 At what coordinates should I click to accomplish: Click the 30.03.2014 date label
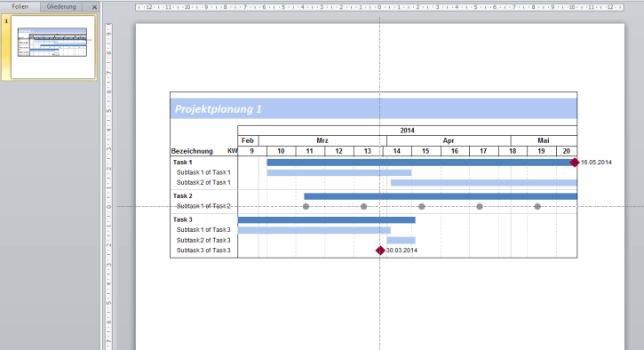402,251
